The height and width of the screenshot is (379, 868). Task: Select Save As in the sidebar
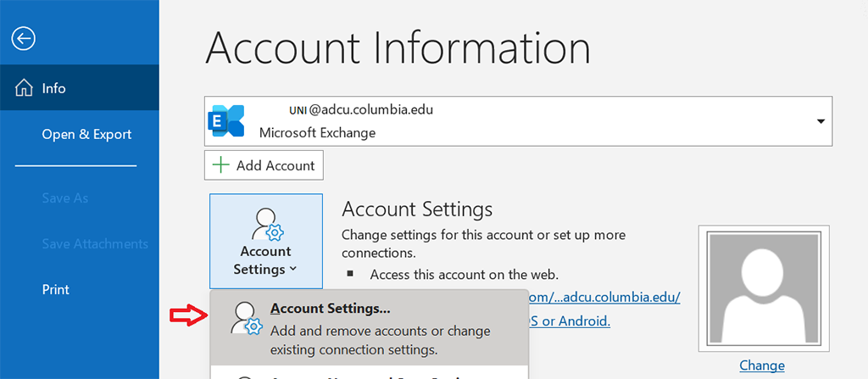[x=64, y=198]
